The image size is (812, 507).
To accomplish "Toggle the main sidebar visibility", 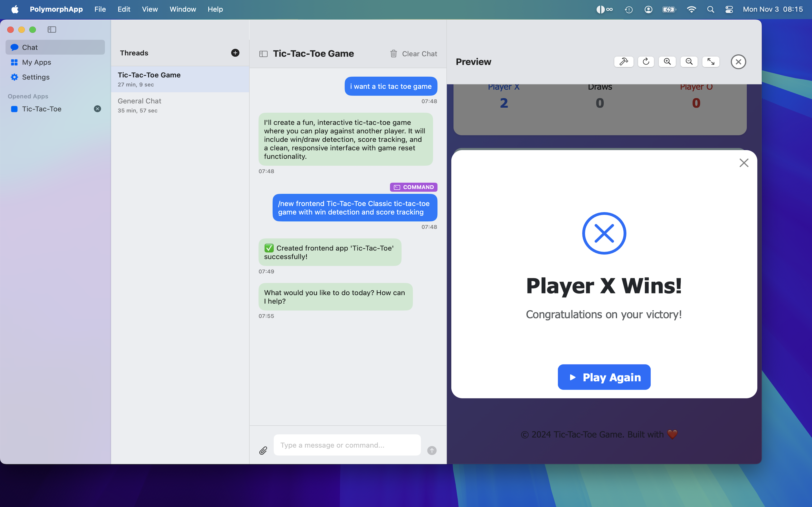I will coord(52,30).
